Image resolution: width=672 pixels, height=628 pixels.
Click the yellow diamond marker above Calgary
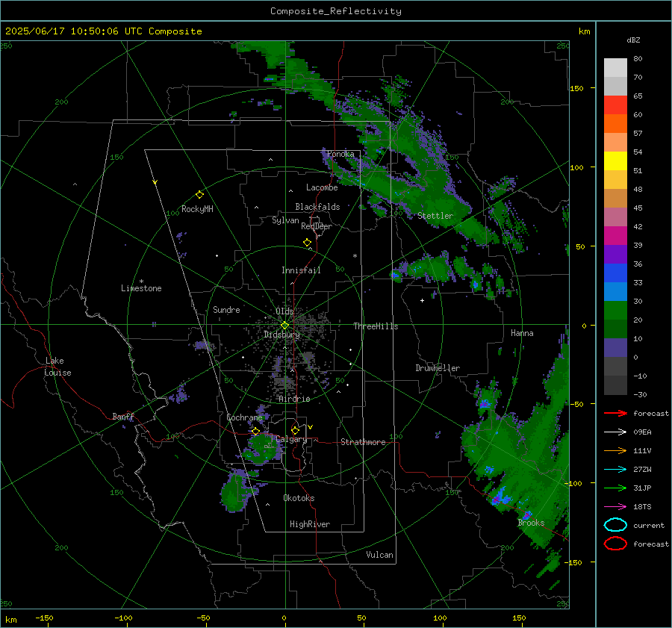point(295,430)
